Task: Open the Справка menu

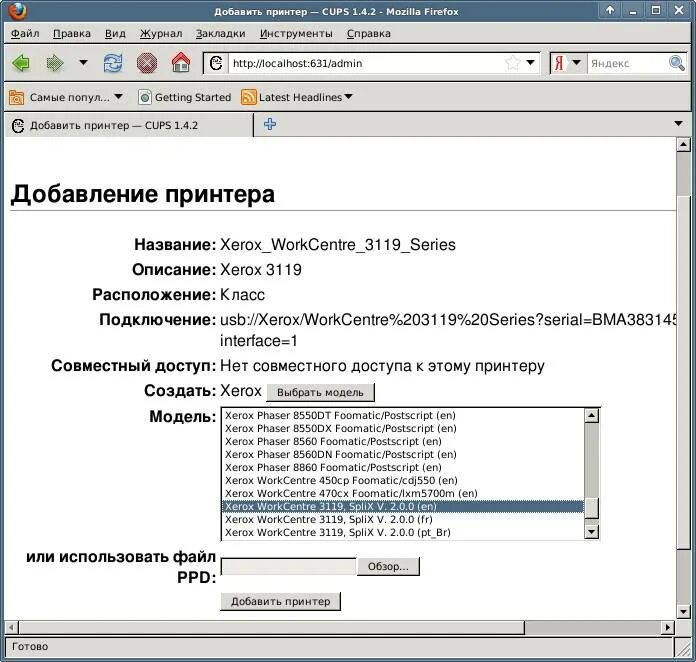Action: (x=369, y=34)
